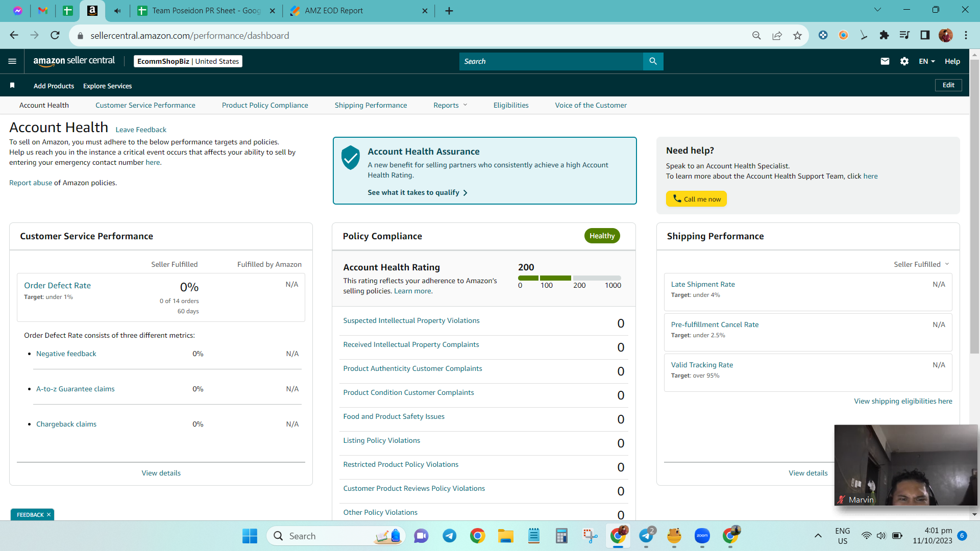Screen dimensions: 980x551
Task: Click the Amazon Seller Central logo
Action: [x=74, y=61]
